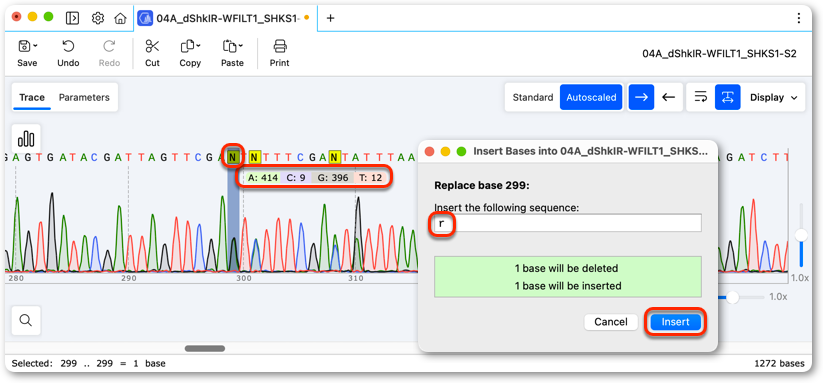Image resolution: width=823 pixels, height=383 pixels.
Task: Select the highlighted N base at 299
Action: [233, 157]
